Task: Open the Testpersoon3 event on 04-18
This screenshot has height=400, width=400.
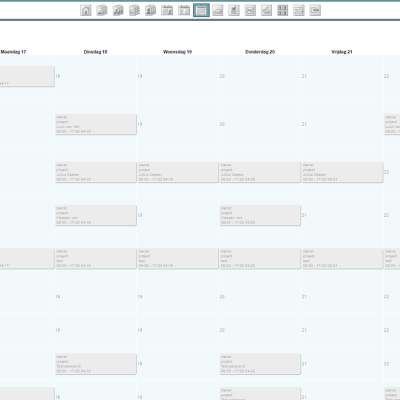Action: (96, 364)
